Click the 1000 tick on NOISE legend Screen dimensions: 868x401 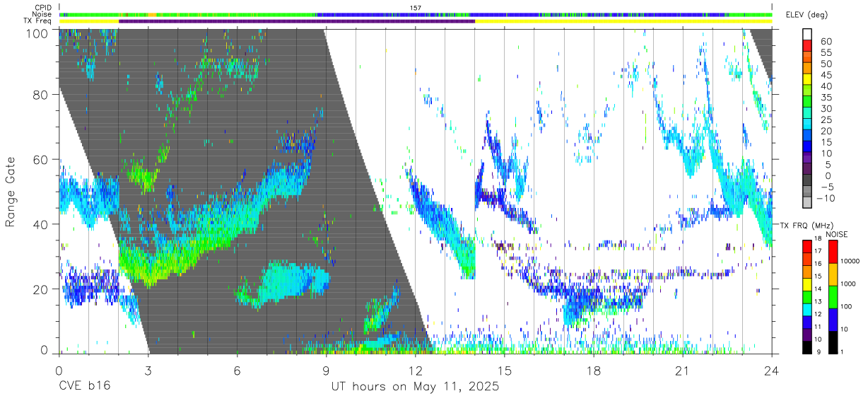[x=848, y=284]
